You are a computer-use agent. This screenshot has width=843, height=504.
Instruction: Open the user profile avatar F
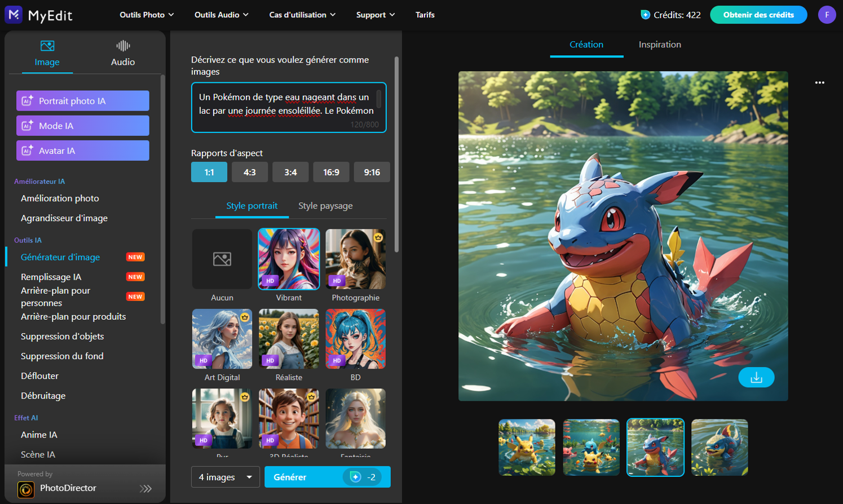[827, 15]
